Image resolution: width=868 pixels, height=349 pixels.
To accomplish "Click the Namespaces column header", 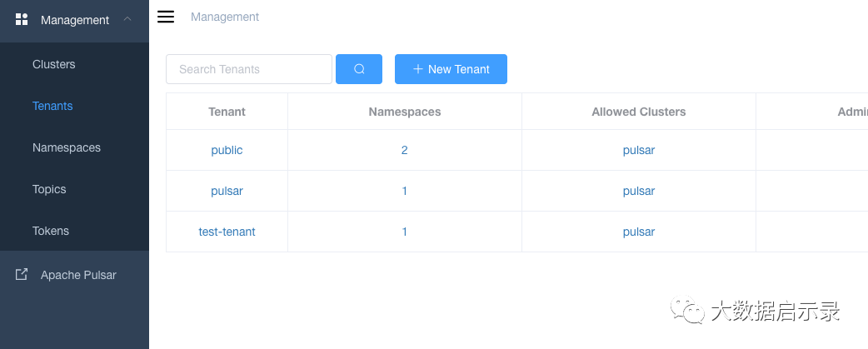I will [405, 112].
